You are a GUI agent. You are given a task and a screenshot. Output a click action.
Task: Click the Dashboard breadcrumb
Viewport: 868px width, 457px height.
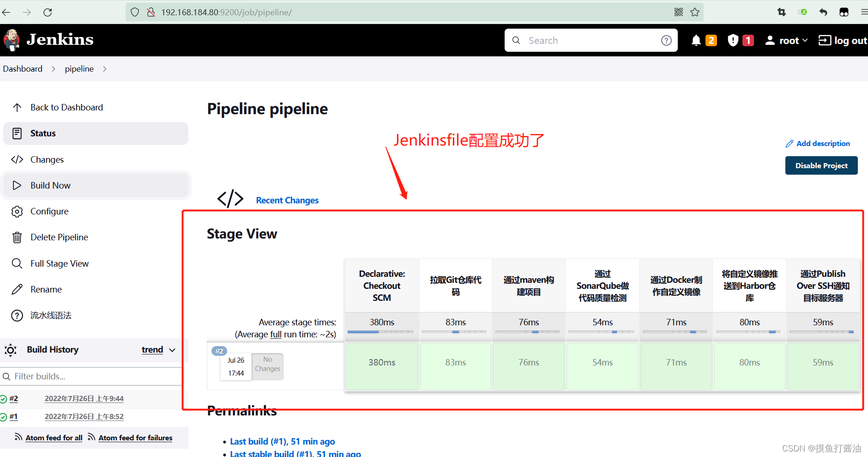(23, 69)
